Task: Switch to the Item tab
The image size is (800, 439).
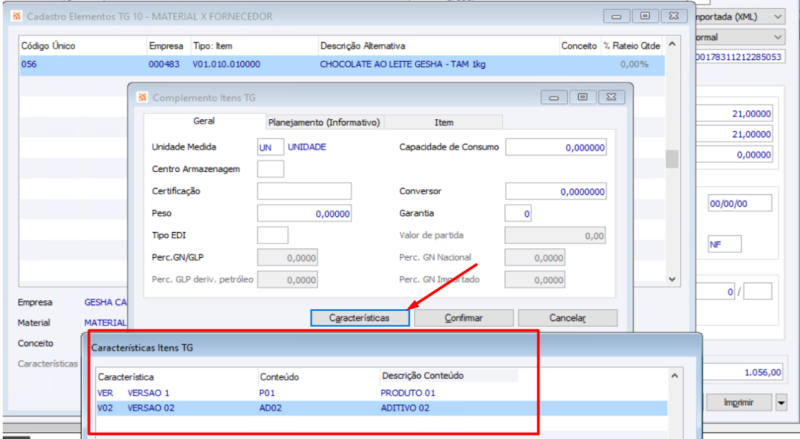Action: click(443, 123)
